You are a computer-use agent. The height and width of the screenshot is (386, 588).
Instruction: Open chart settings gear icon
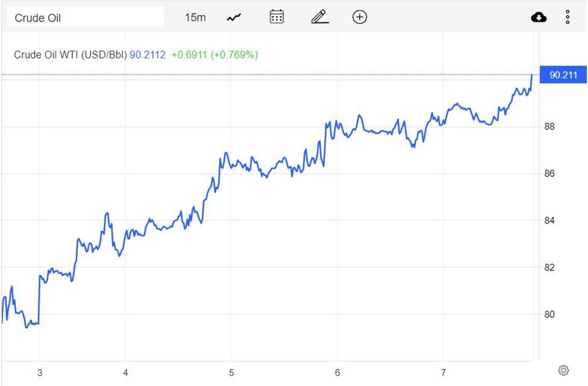click(563, 370)
